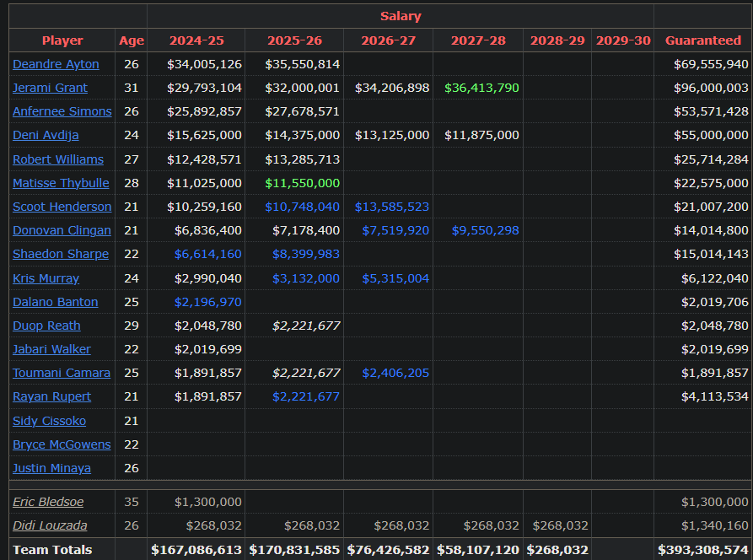Click the 2027-28 column header
The width and height of the screenshot is (753, 560).
(478, 40)
